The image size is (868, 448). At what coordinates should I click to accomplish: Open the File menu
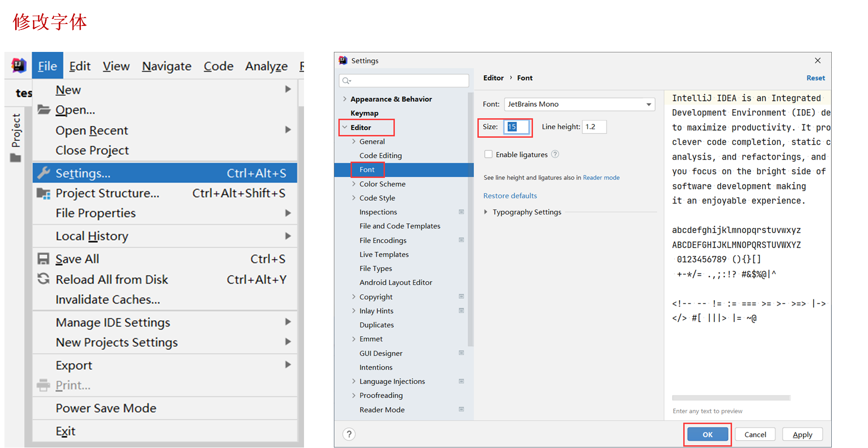47,66
